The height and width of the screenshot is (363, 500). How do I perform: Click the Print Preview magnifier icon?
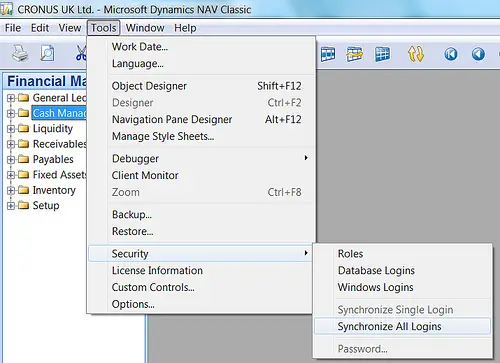47,53
